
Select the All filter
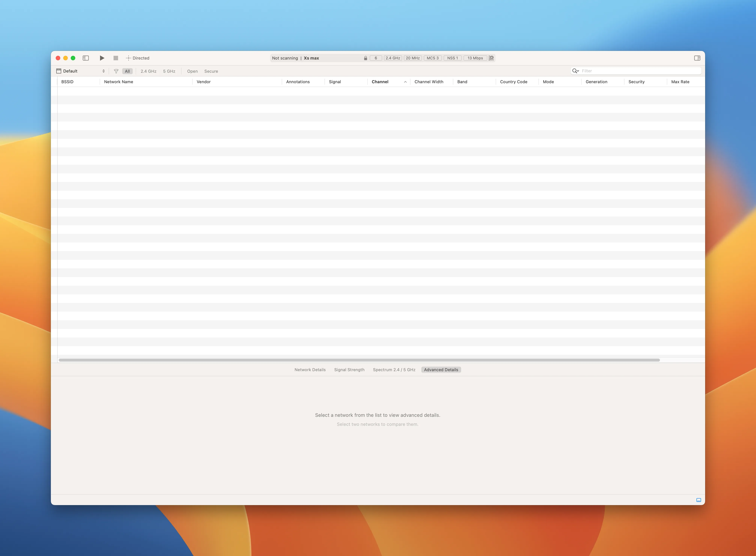[x=127, y=71]
